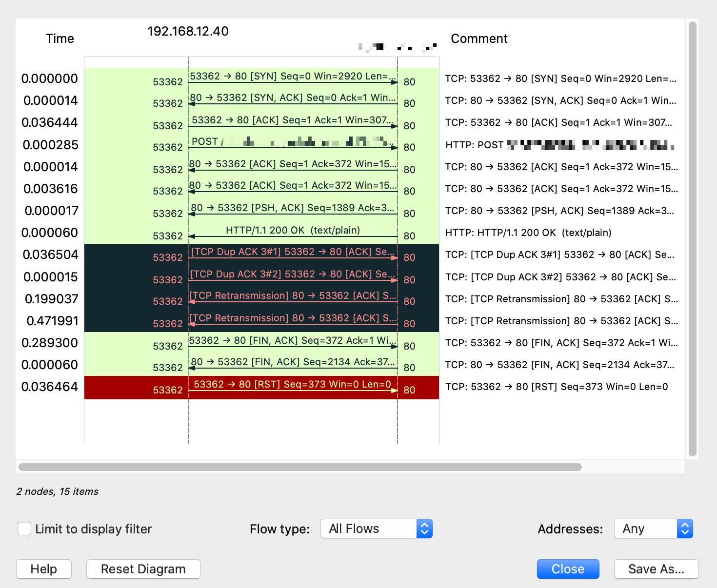Select the SYN, ACK flow row
This screenshot has height=588, width=717.
coord(293,100)
